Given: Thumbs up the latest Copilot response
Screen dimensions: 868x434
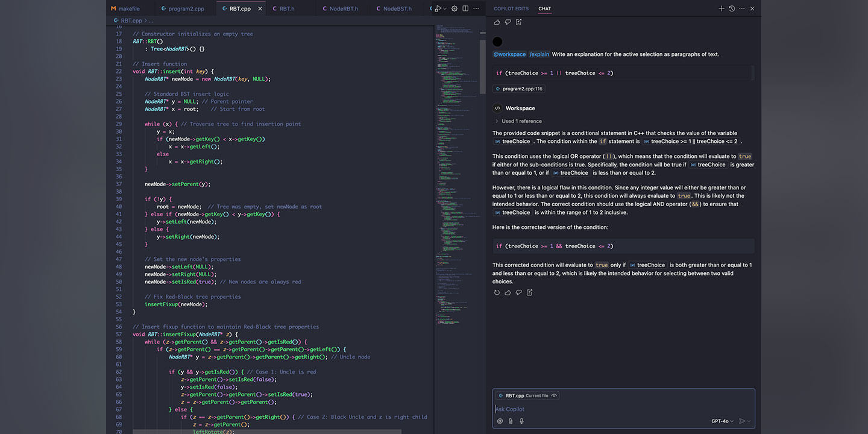Looking at the screenshot, I should 508,293.
